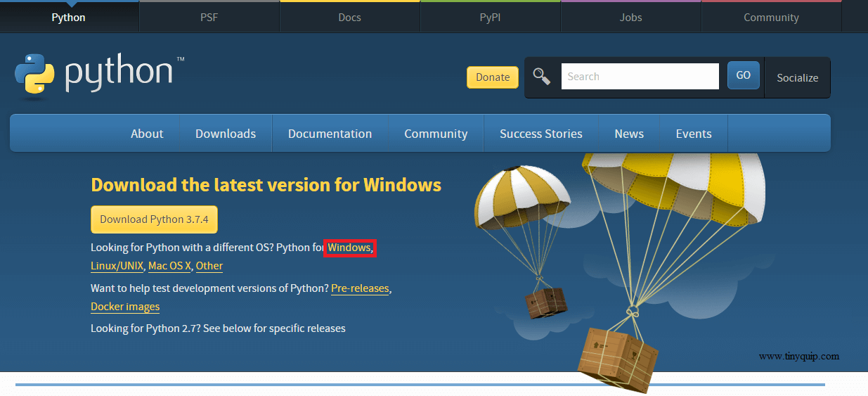Click 'Looking for Python 2.7?' text
The width and height of the screenshot is (868, 396).
click(145, 328)
